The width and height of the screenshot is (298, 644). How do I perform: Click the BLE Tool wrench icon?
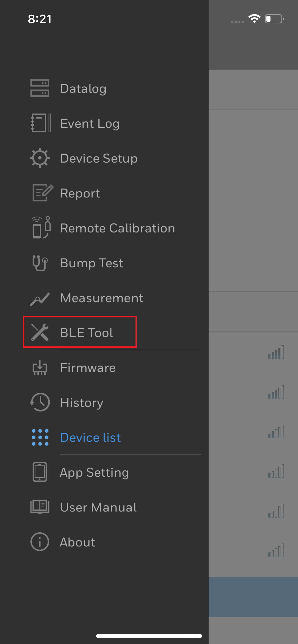[x=40, y=332]
